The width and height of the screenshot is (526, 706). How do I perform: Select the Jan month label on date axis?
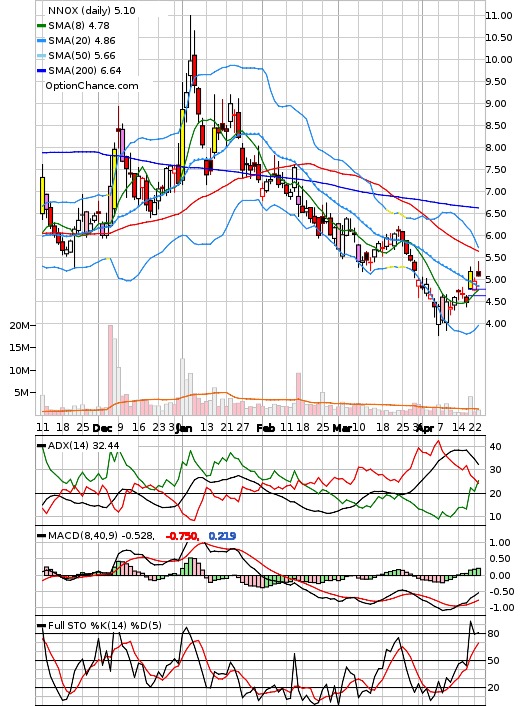pyautogui.click(x=184, y=428)
